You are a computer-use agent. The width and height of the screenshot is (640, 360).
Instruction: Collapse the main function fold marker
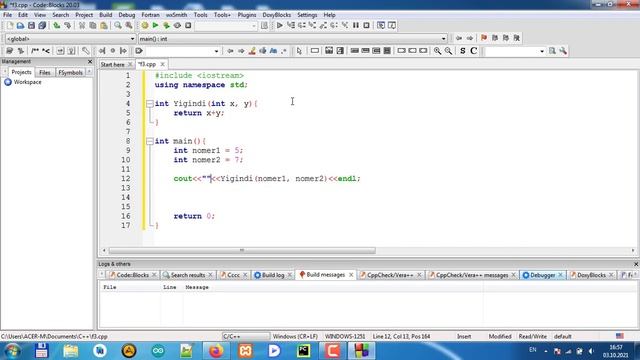[150, 141]
